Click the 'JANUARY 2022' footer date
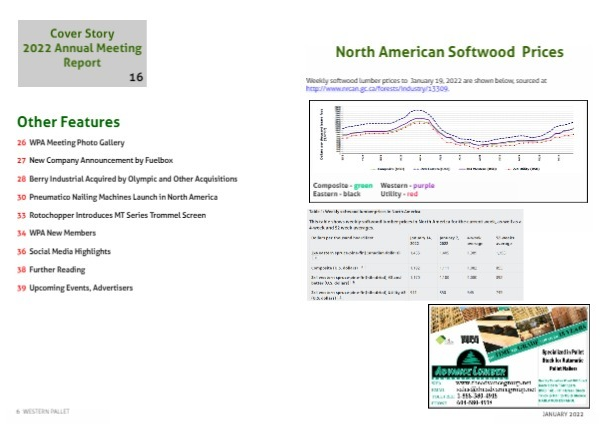 coord(562,414)
